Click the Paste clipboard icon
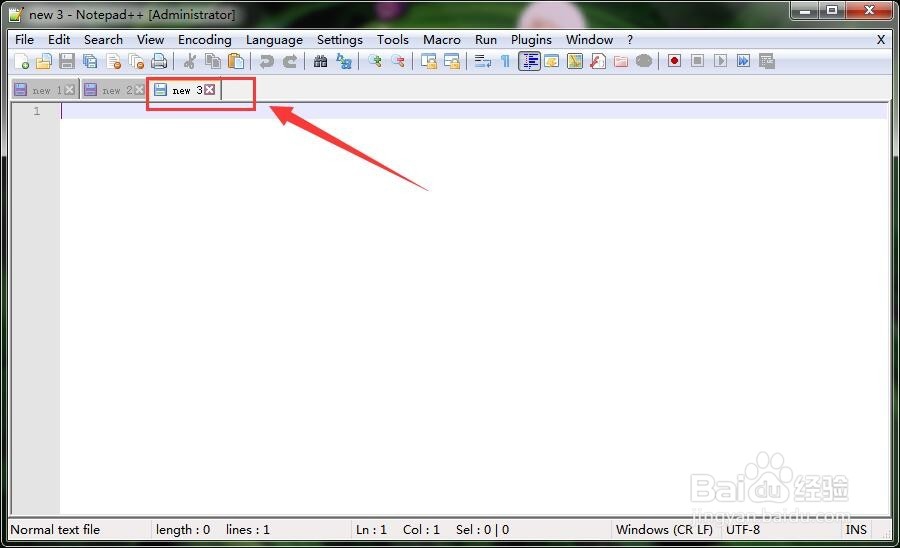Image resolution: width=900 pixels, height=548 pixels. pyautogui.click(x=236, y=61)
